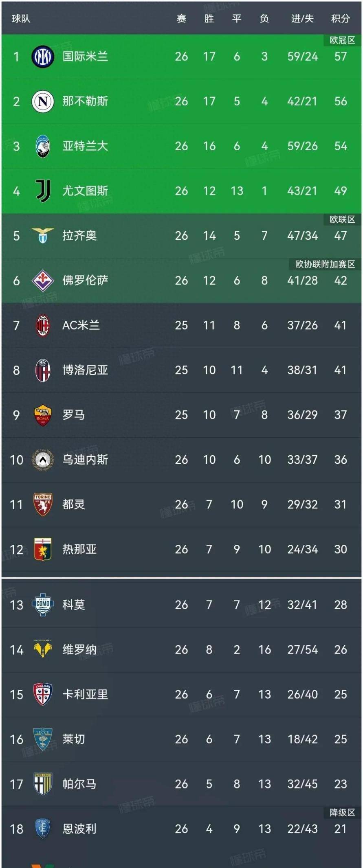Click the Torino bull crest
The width and height of the screenshot is (363, 868).
pyautogui.click(x=43, y=504)
